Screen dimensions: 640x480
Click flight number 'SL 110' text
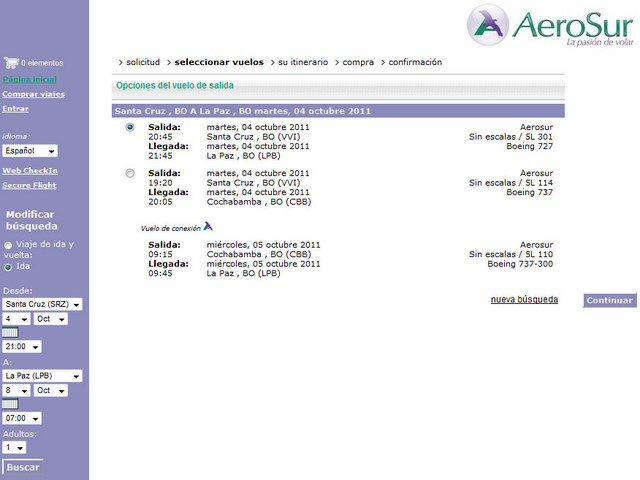pyautogui.click(x=539, y=254)
